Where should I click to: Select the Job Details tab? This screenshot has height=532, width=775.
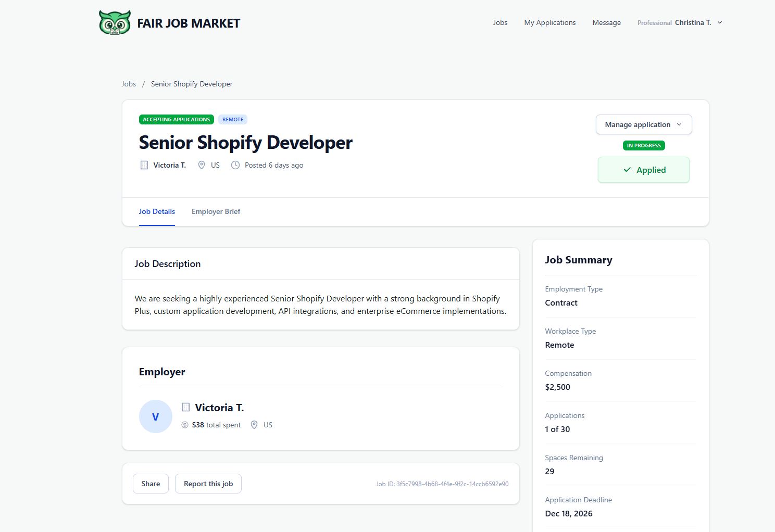[x=157, y=211]
